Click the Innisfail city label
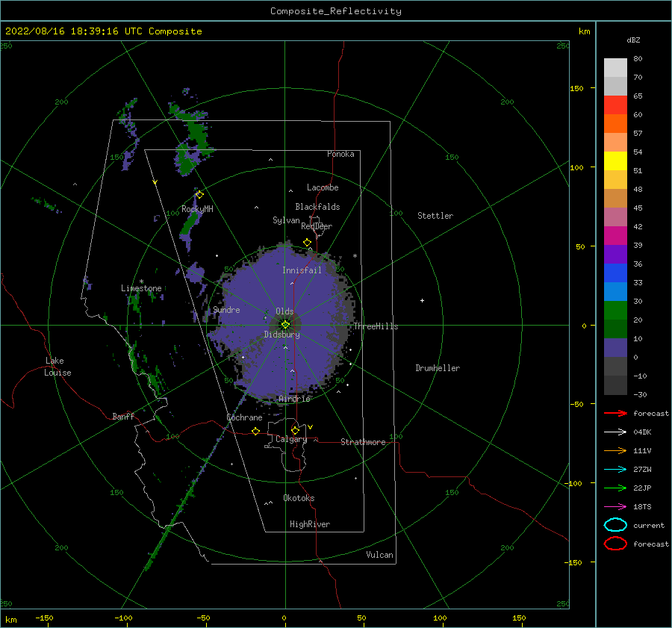This screenshot has width=672, height=628. coord(302,270)
